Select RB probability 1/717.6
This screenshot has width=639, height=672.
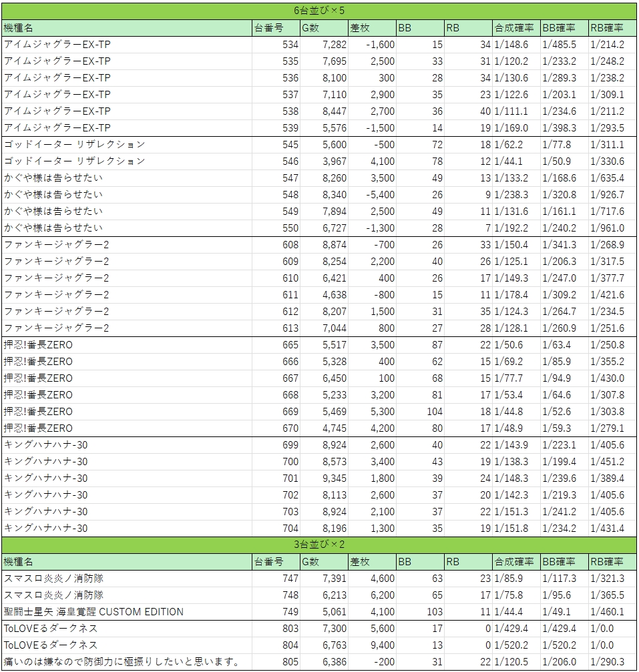tap(612, 212)
